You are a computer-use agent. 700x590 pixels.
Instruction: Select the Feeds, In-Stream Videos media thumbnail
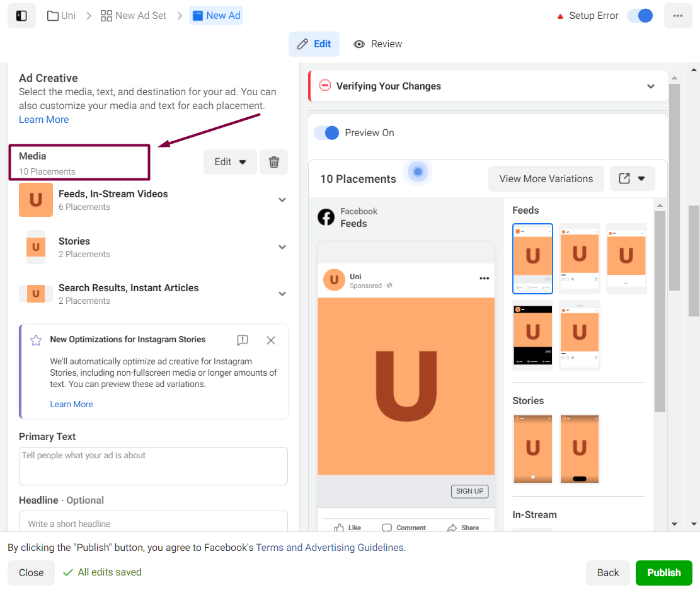tap(36, 200)
